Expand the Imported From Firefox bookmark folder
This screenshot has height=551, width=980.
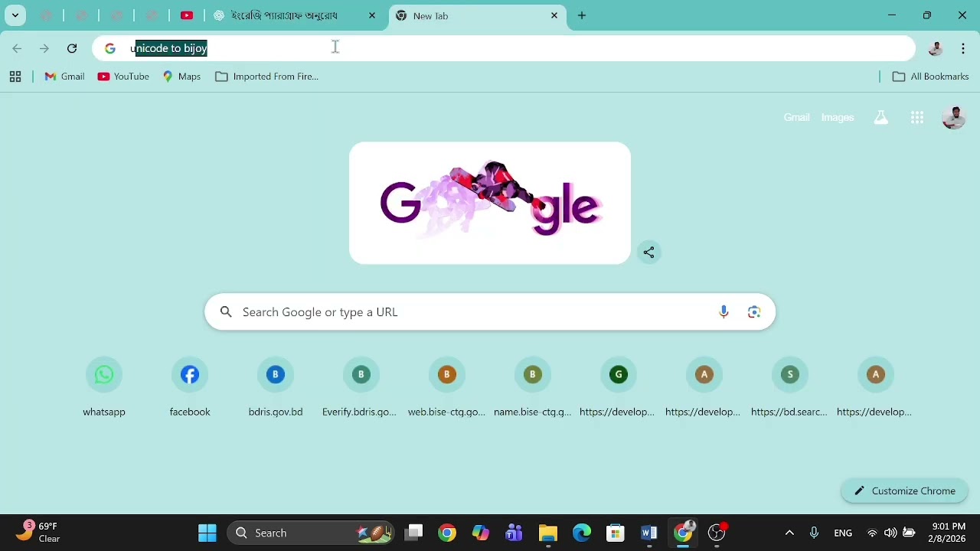(x=267, y=77)
